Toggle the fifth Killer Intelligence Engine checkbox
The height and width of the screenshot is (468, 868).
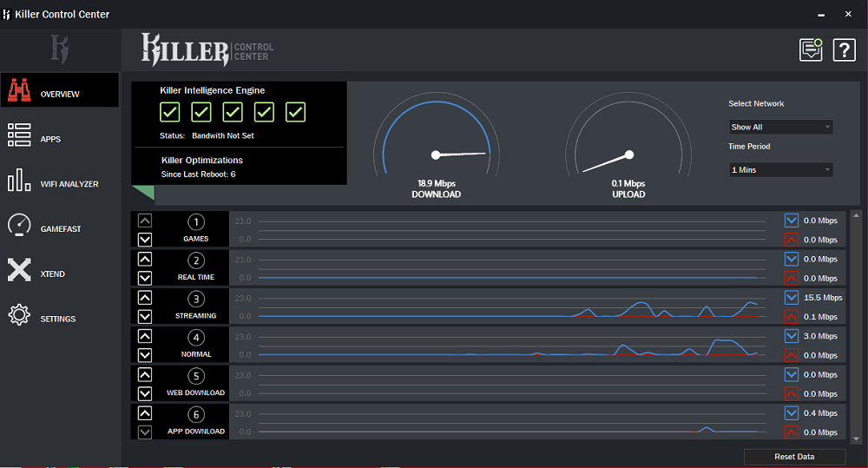[296, 112]
